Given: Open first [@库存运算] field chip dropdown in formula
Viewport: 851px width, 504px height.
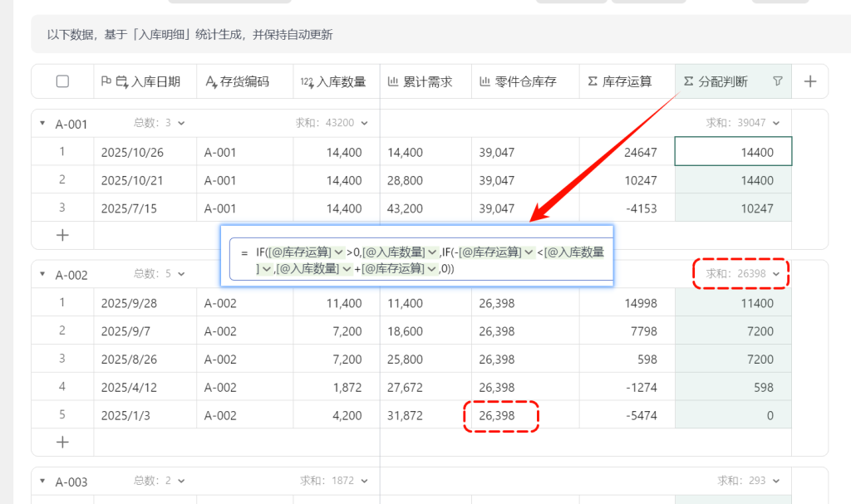Looking at the screenshot, I should 339,252.
